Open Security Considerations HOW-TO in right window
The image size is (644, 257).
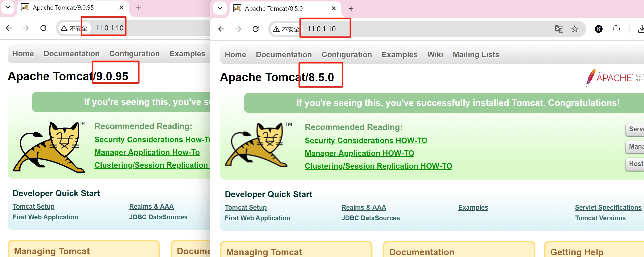point(366,140)
